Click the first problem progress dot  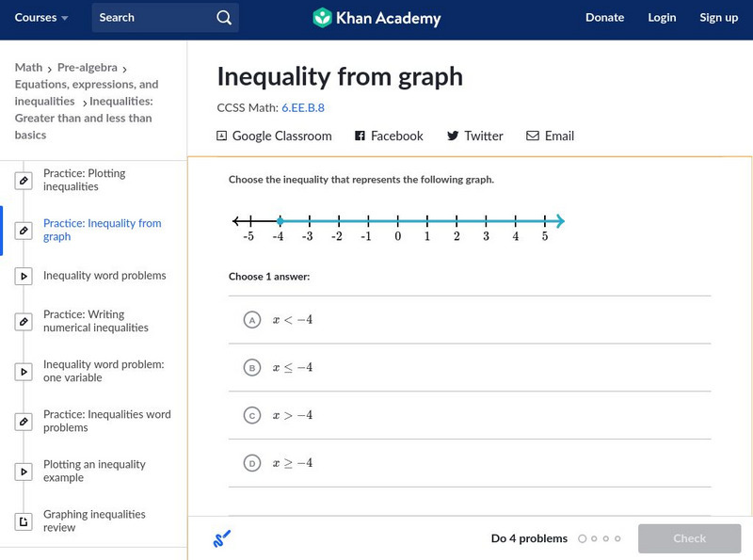click(x=582, y=539)
